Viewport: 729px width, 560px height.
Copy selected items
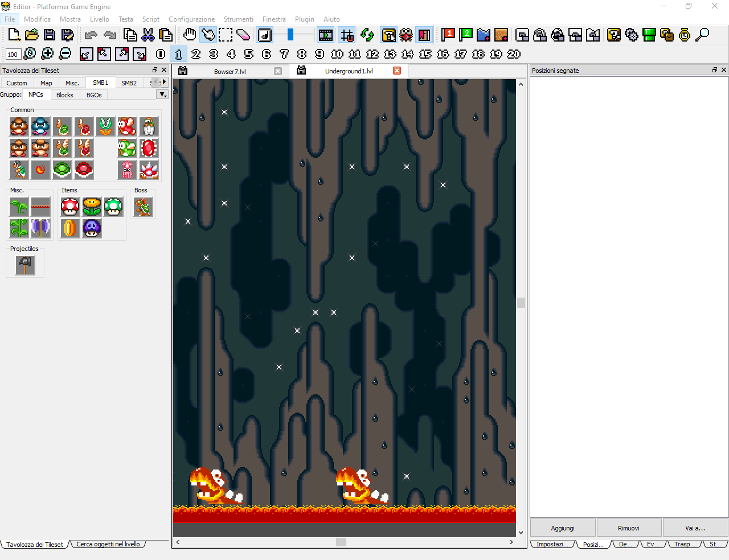(130, 35)
